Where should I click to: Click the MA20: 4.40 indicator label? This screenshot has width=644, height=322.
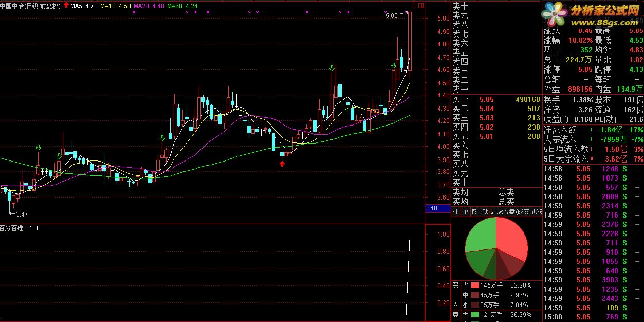[x=149, y=6]
